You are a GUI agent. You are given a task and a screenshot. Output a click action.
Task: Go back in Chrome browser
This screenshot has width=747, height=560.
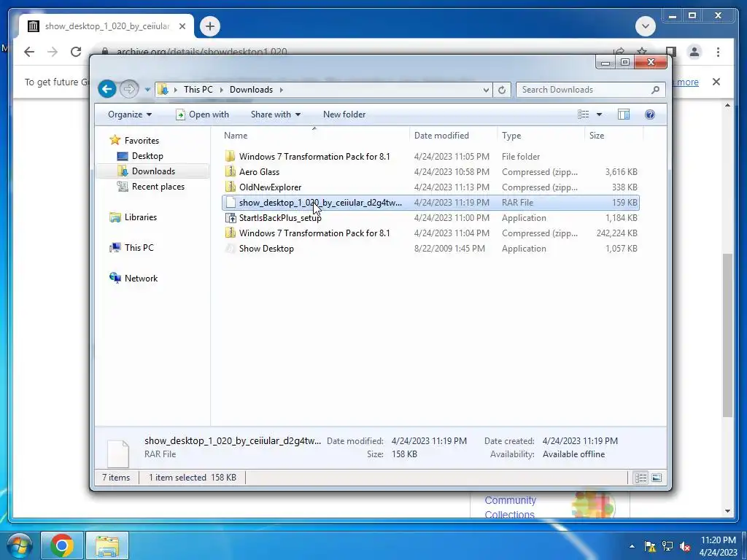pos(29,52)
